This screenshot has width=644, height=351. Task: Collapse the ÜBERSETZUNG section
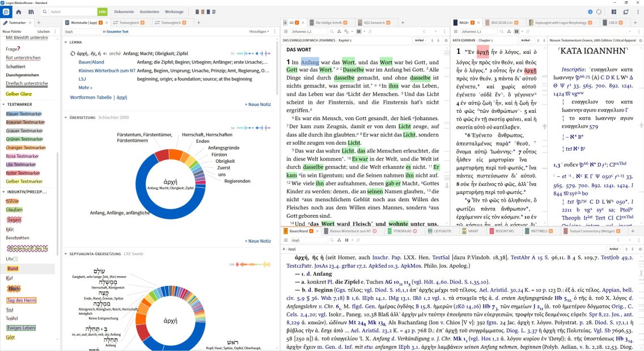click(x=66, y=117)
